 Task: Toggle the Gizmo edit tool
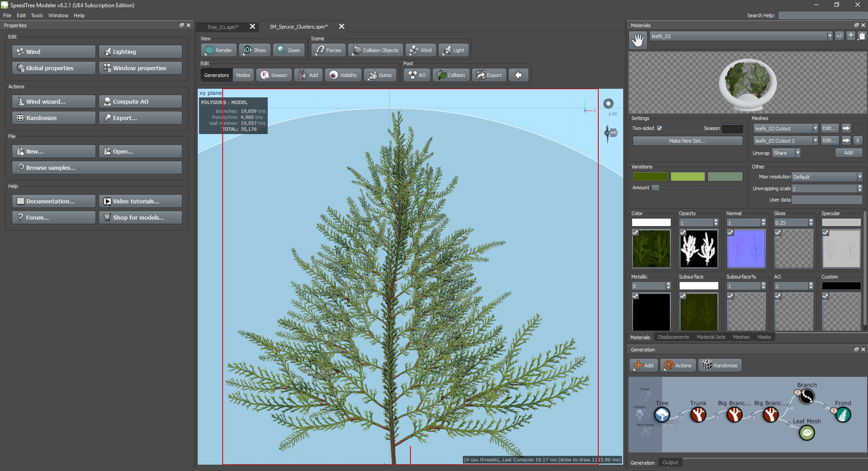coord(380,75)
